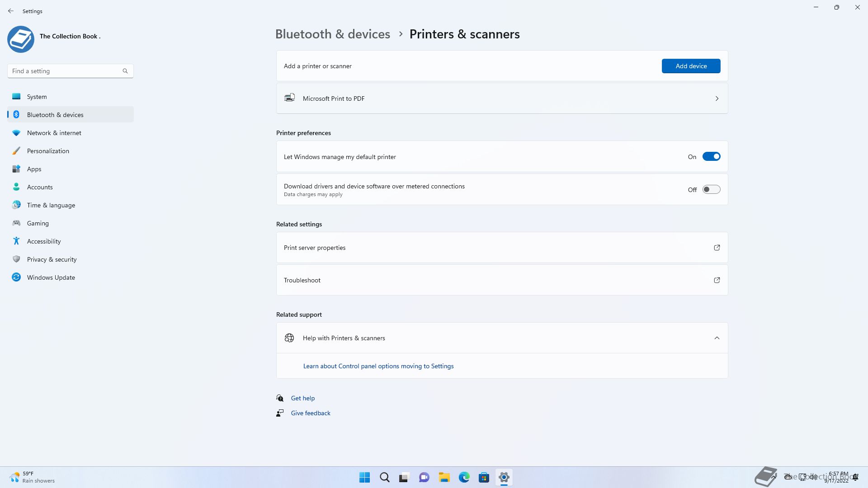Click the Settings gear on taskbar
The width and height of the screenshot is (868, 488).
click(504, 477)
